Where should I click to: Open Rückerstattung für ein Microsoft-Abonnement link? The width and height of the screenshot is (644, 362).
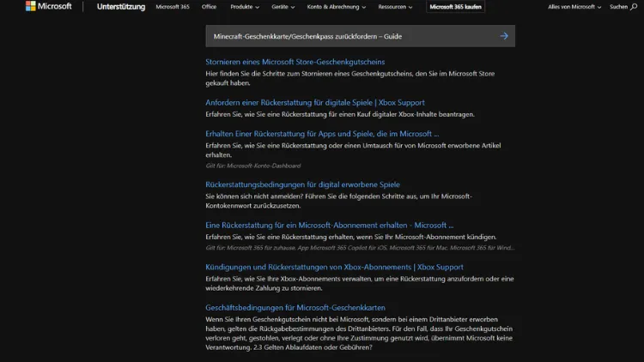pos(329,226)
